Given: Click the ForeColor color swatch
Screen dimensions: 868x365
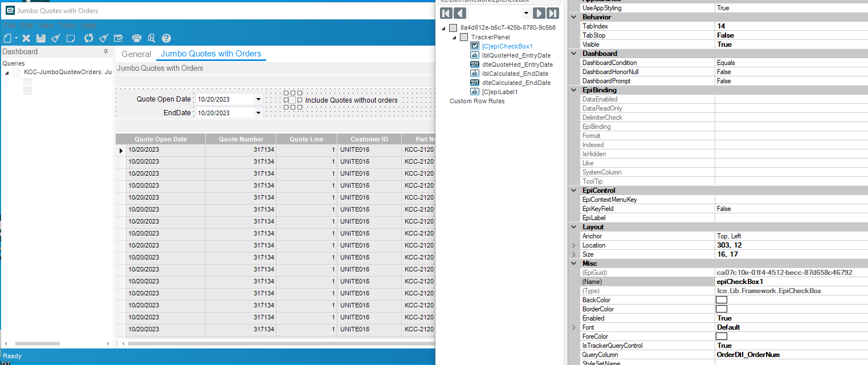Looking at the screenshot, I should click(x=722, y=336).
